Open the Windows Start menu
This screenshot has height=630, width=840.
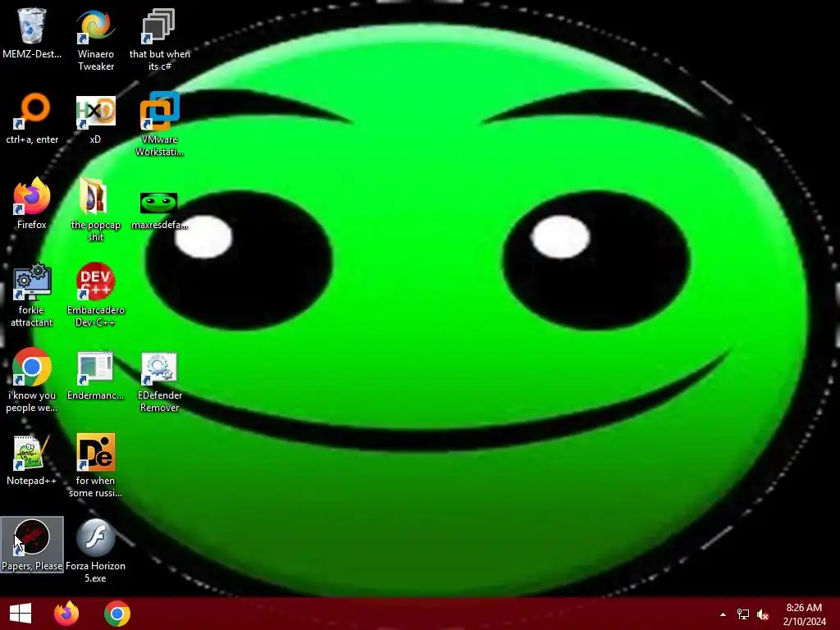coord(21,614)
